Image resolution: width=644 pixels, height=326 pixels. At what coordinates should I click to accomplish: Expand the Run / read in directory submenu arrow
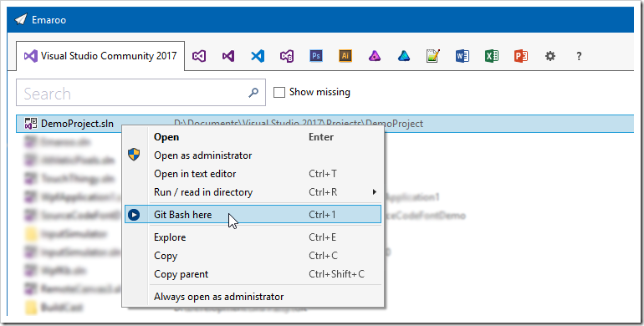click(x=374, y=191)
